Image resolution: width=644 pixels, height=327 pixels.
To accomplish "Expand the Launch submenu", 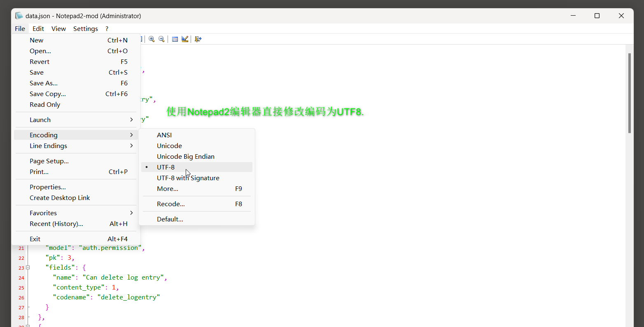I will [x=76, y=120].
